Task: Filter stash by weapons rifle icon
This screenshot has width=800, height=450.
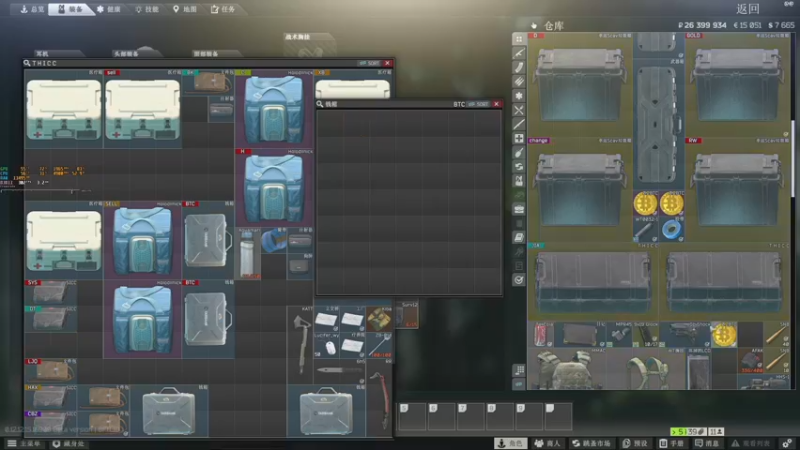Action: 519,53
